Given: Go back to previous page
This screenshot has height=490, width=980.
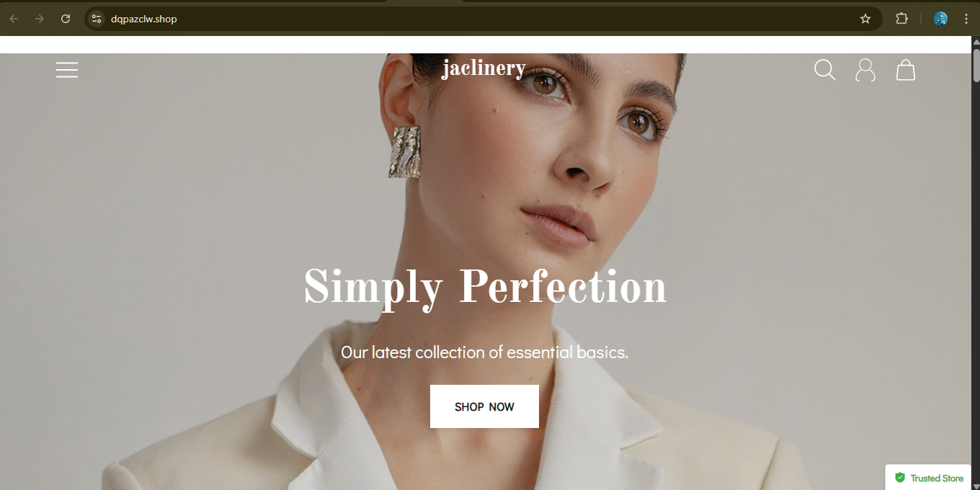Looking at the screenshot, I should (14, 19).
